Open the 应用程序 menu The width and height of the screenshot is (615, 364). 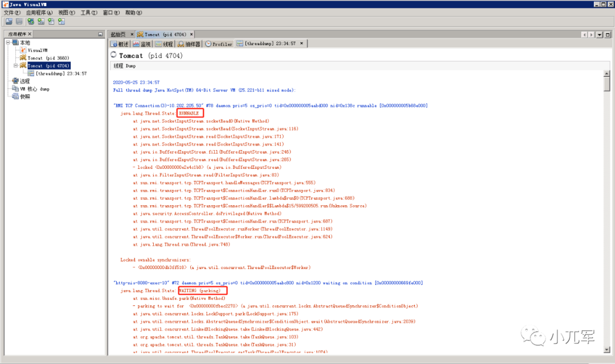tap(39, 13)
